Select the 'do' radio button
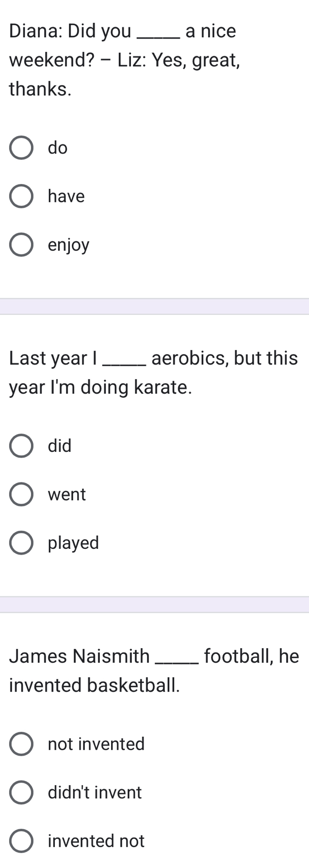This screenshot has width=309, height=868. tap(21, 148)
